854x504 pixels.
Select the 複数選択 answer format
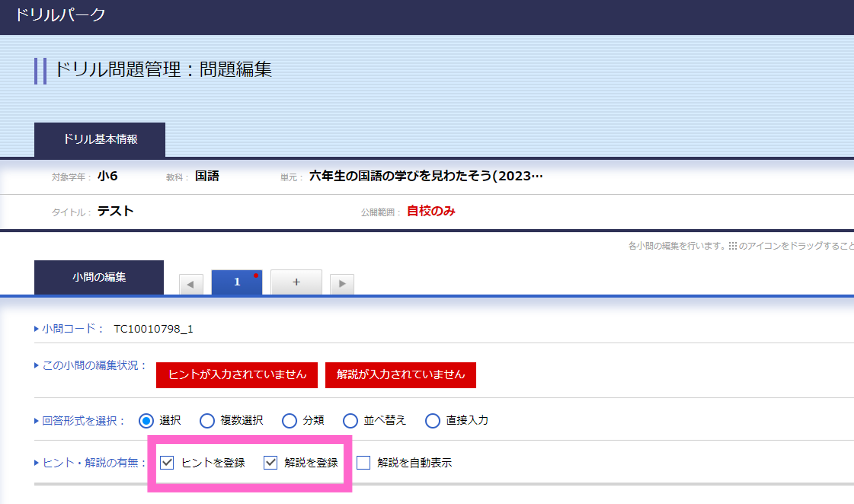pos(207,421)
